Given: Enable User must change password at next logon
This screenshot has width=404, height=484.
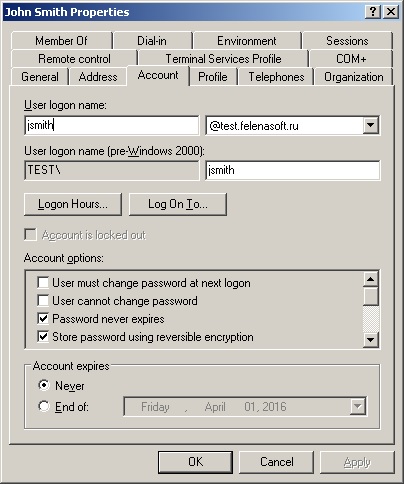Looking at the screenshot, I should point(43,283).
